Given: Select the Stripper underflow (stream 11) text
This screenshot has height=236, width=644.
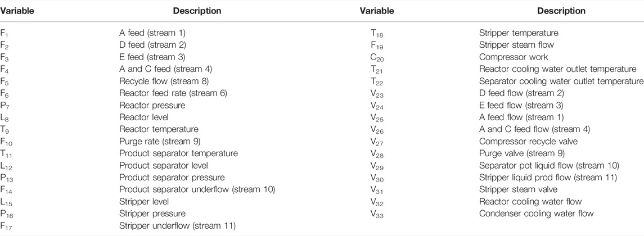Looking at the screenshot, I should tap(177, 225).
